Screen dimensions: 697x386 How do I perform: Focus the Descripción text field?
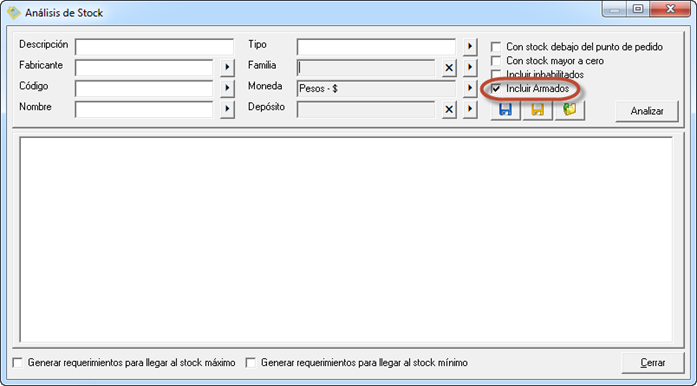click(154, 47)
